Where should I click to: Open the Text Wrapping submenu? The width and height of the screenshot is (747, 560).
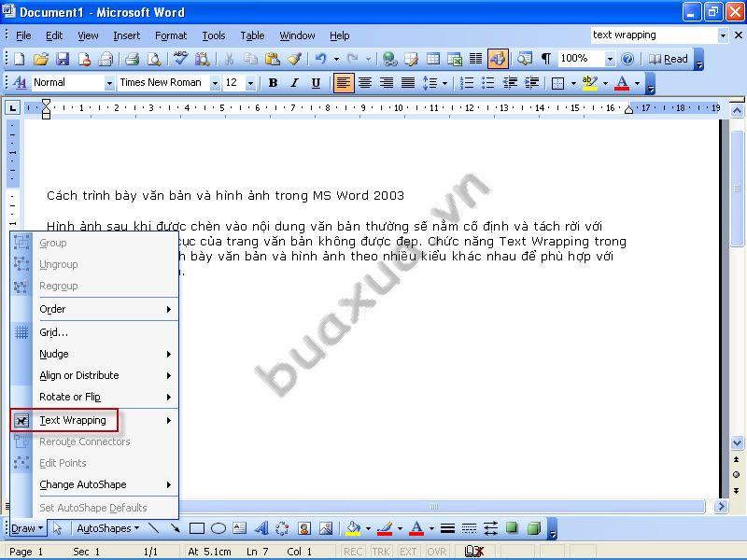coord(106,420)
